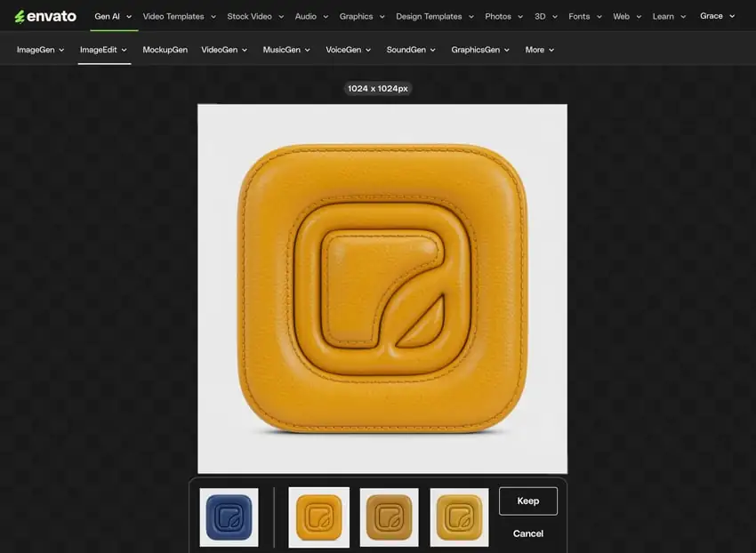Open the More tools menu

tap(535, 50)
